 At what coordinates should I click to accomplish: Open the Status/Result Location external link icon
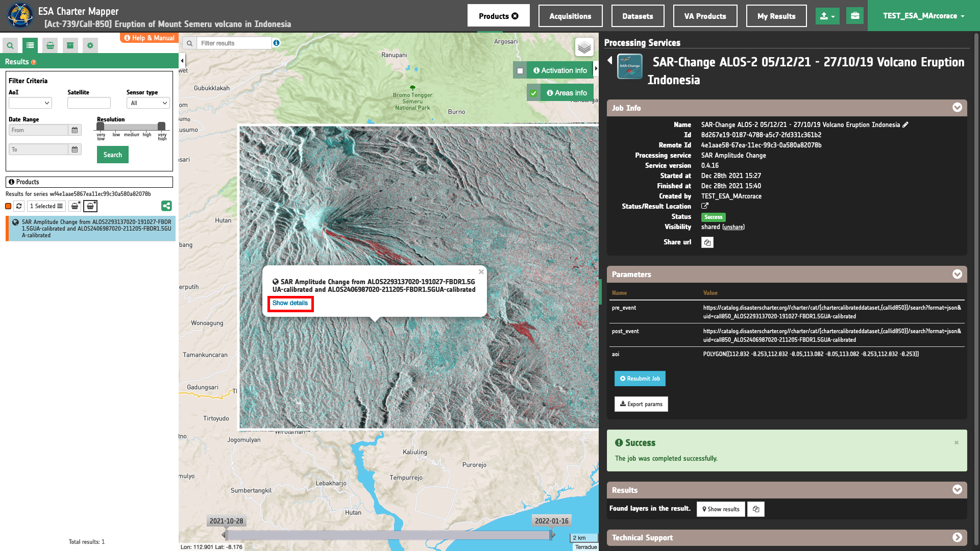(705, 206)
